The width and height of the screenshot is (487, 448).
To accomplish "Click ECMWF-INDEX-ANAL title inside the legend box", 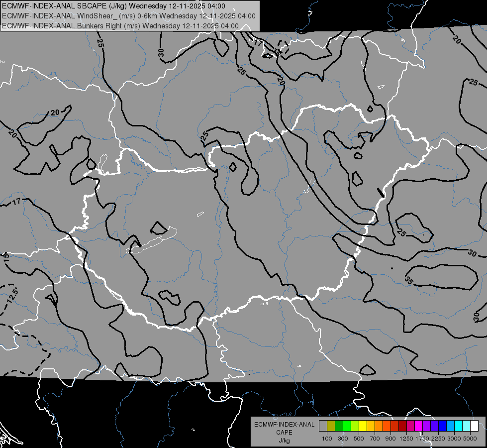I will 284,425.
